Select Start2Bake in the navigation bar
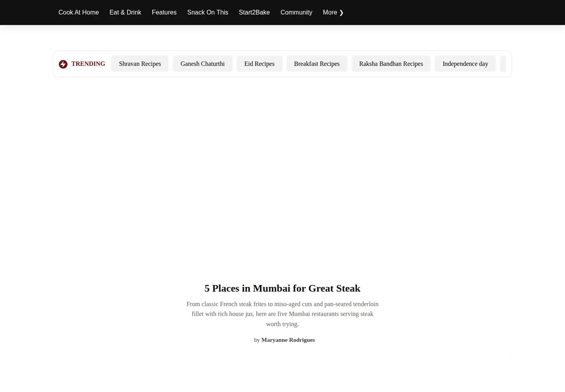The image size is (565, 392). (254, 13)
